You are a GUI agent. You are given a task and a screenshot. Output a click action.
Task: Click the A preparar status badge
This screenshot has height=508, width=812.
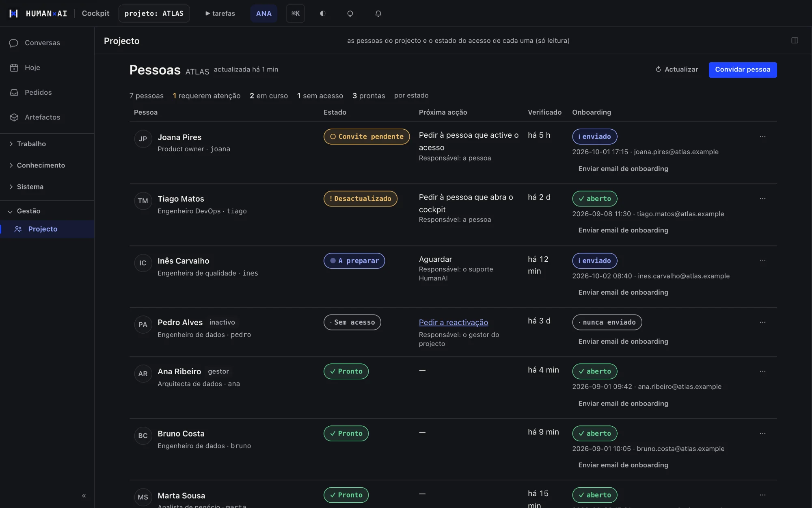[x=354, y=261]
